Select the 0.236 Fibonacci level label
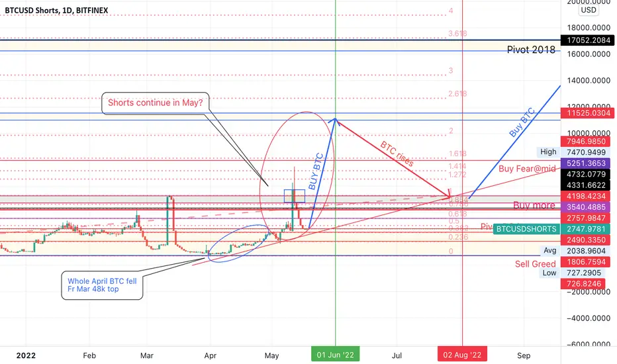Image resolution: width=617 pixels, height=364 pixels. click(458, 237)
